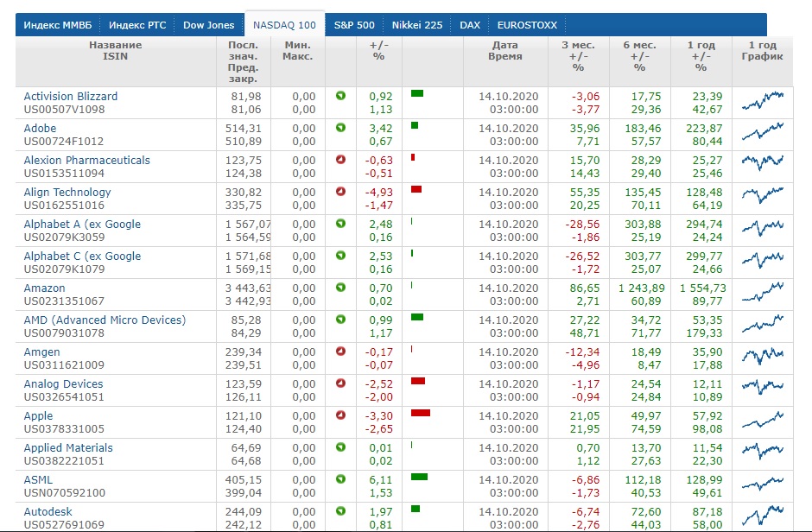This screenshot has width=812, height=532.
Task: Open the Apple one-year chart thumbnail
Action: pyautogui.click(x=762, y=422)
